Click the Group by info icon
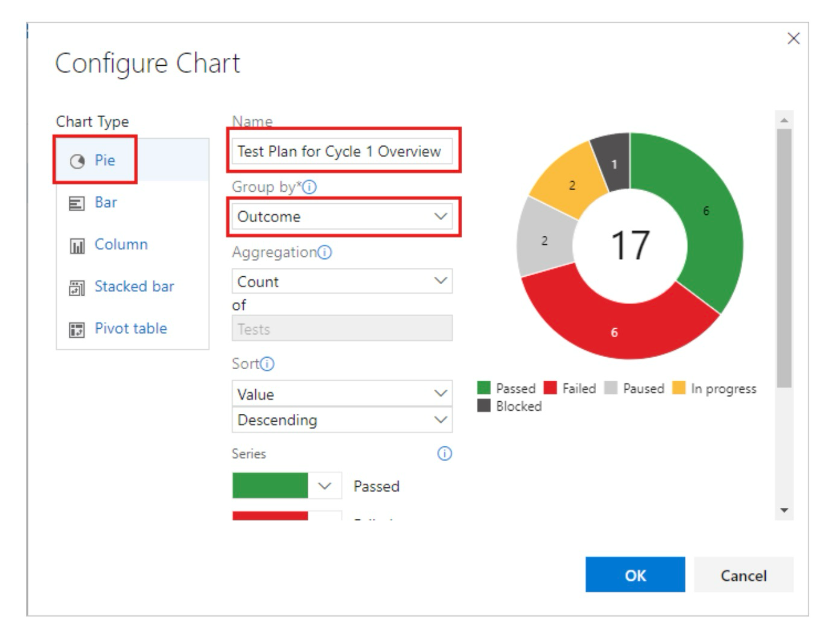840x637 pixels. [x=310, y=187]
